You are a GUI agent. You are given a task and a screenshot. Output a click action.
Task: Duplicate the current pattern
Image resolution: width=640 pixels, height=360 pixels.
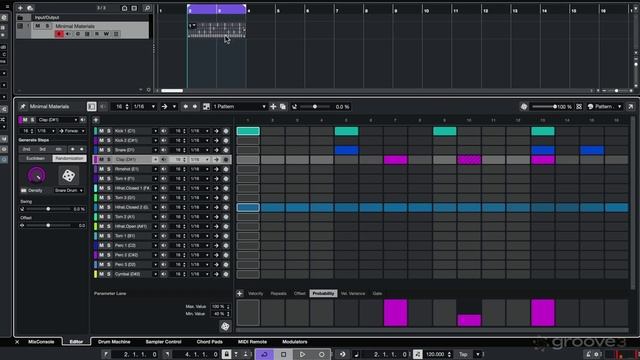[x=282, y=107]
